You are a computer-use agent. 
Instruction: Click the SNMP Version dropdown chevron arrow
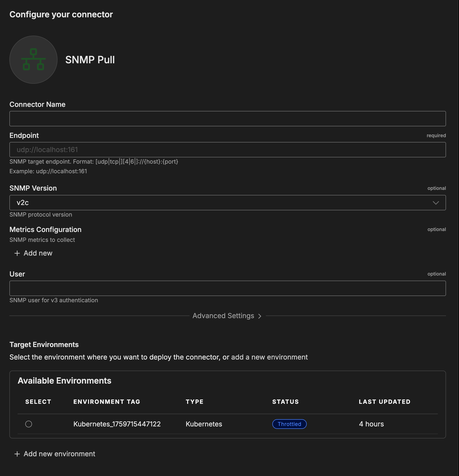pyautogui.click(x=436, y=203)
